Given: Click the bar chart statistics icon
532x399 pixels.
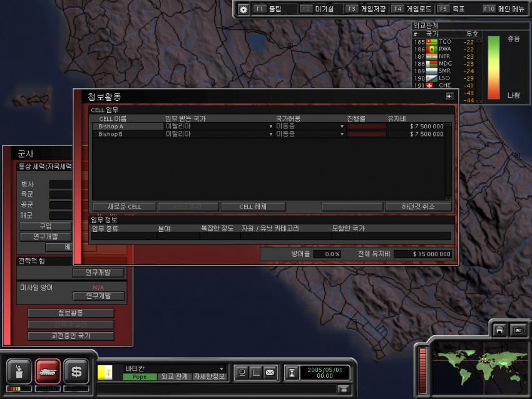Looking at the screenshot, I should (255, 373).
